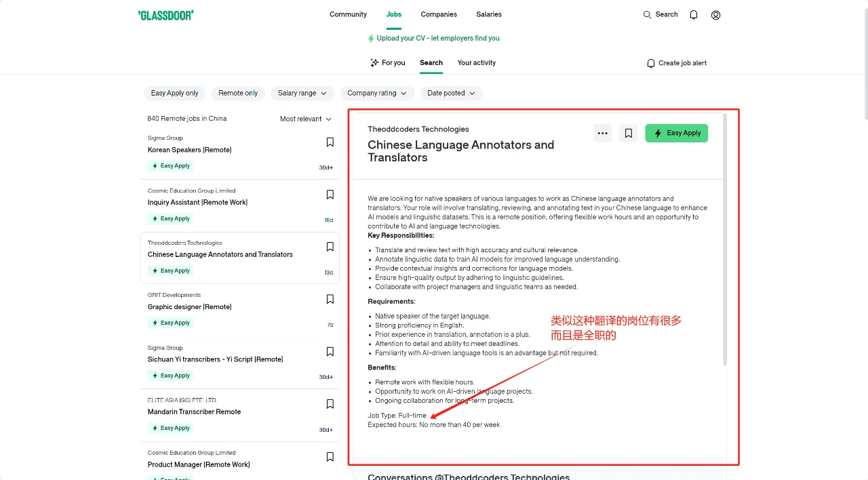Image resolution: width=868 pixels, height=480 pixels.
Task: Expand the Salary range dropdown
Action: tap(302, 94)
